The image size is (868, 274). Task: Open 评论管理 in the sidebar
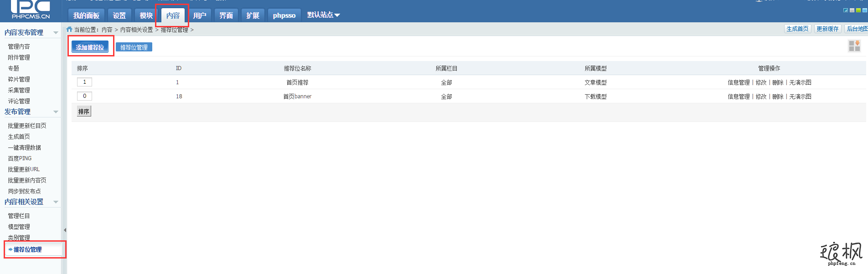click(x=19, y=101)
